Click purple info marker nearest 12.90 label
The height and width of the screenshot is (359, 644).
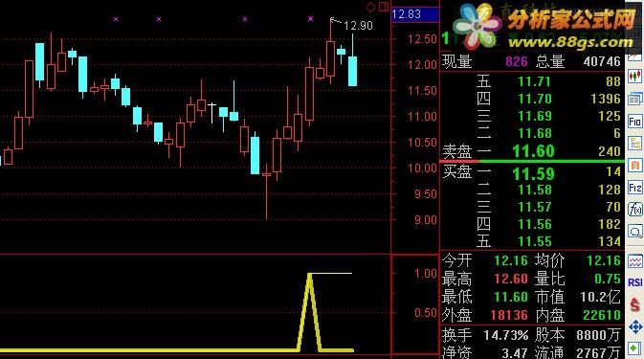pyautogui.click(x=310, y=18)
